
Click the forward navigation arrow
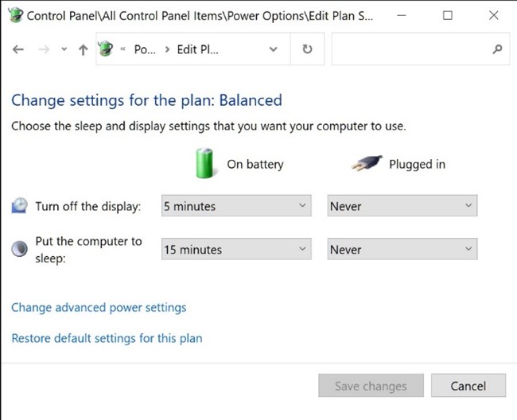(x=44, y=50)
